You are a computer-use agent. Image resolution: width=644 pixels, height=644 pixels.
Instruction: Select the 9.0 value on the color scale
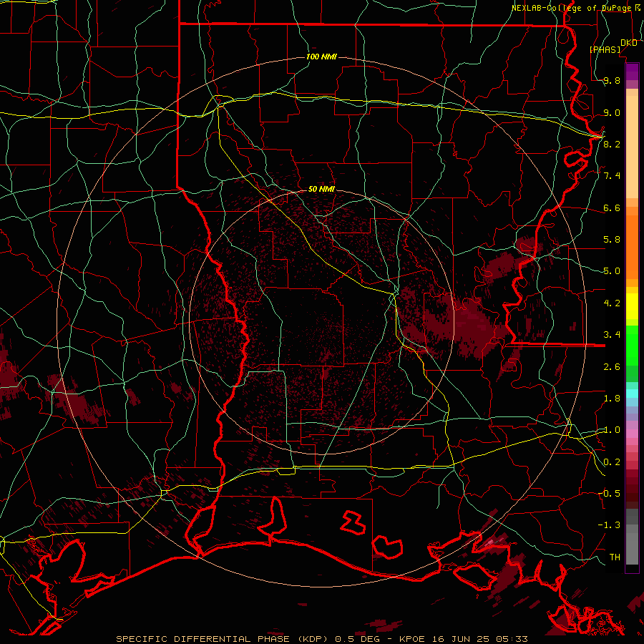[x=612, y=112]
